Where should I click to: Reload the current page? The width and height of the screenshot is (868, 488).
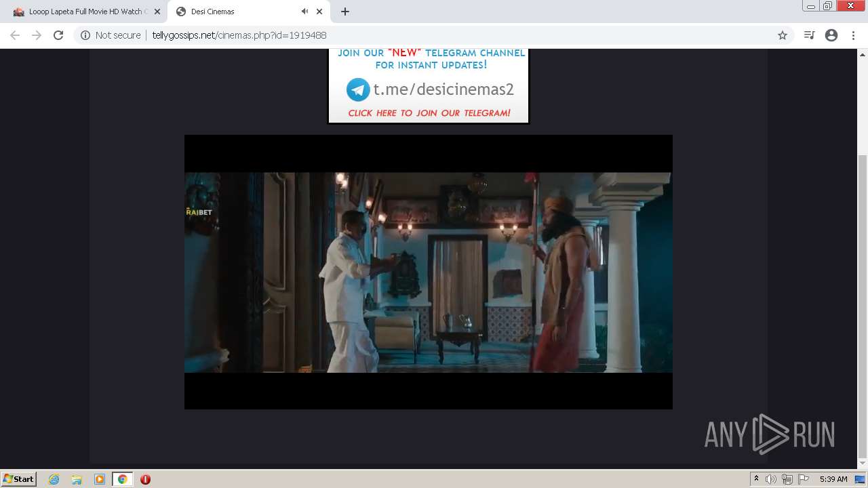coord(58,35)
